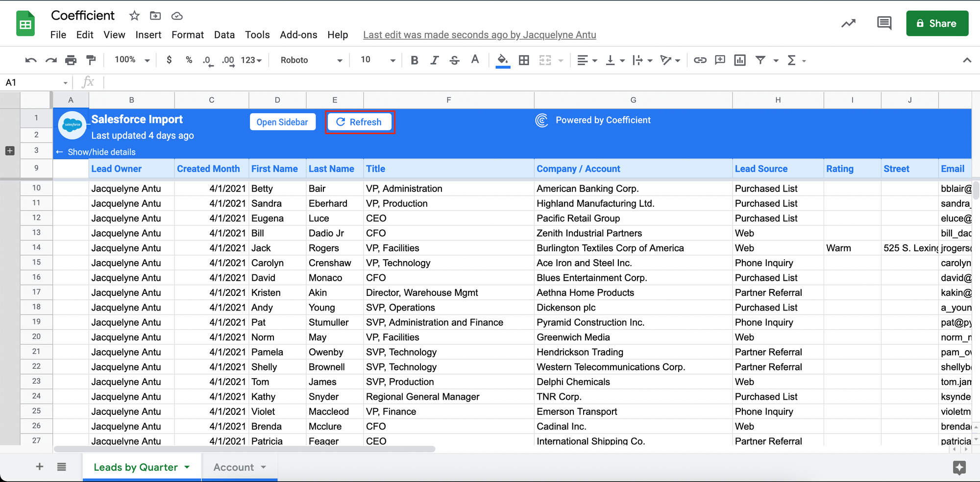Toggle strikethrough formatting
Image resolution: width=980 pixels, height=482 pixels.
pyautogui.click(x=454, y=60)
